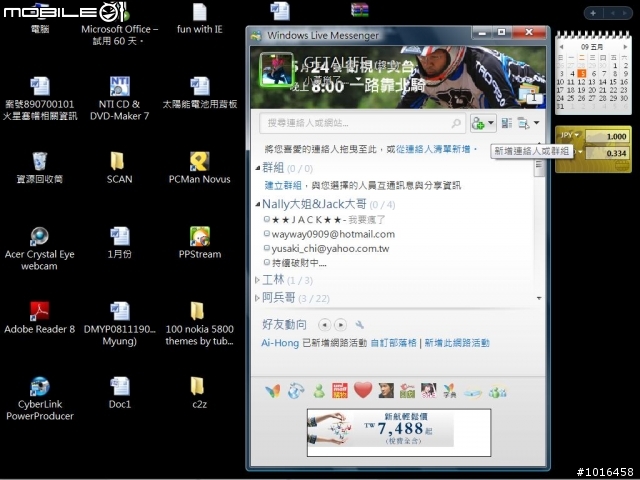Open the c2z folder
Screen dimensions: 640x480
[199, 393]
